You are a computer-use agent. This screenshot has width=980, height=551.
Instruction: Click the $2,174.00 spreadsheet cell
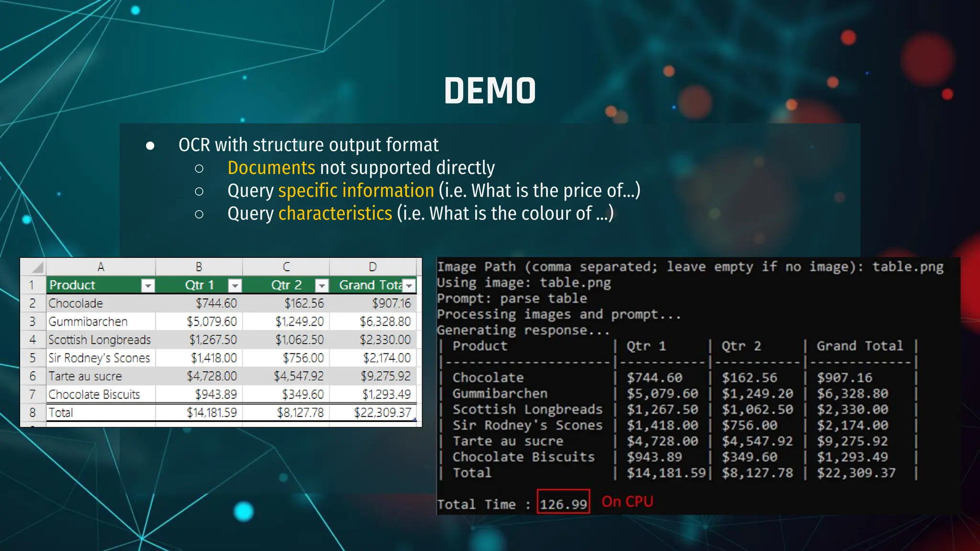click(373, 358)
